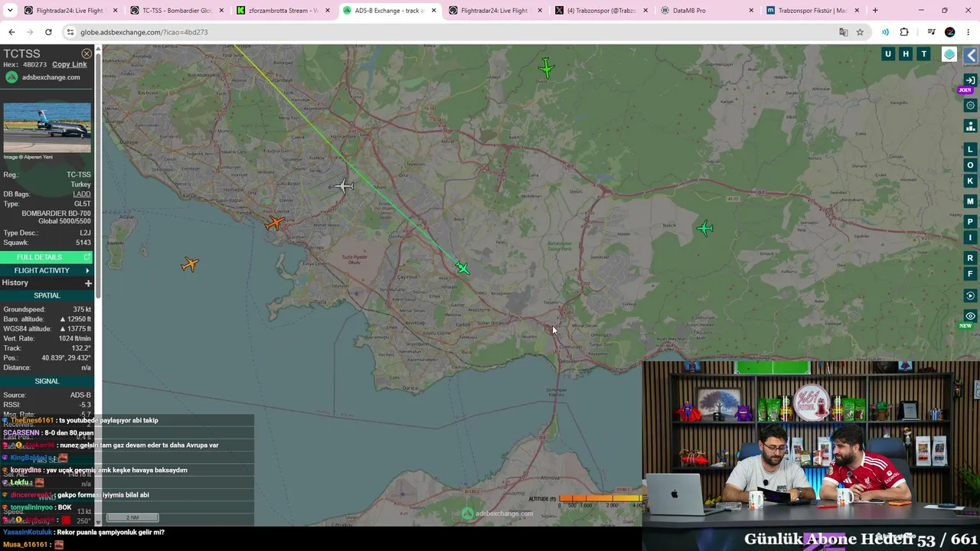The image size is (980, 551).
Task: Reload the current page
Action: pyautogui.click(x=48, y=32)
